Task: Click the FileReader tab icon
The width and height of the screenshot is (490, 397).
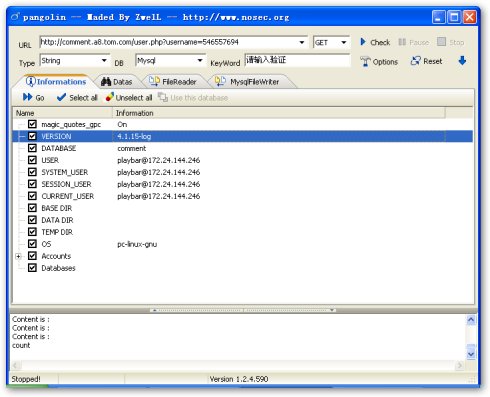Action: point(154,81)
